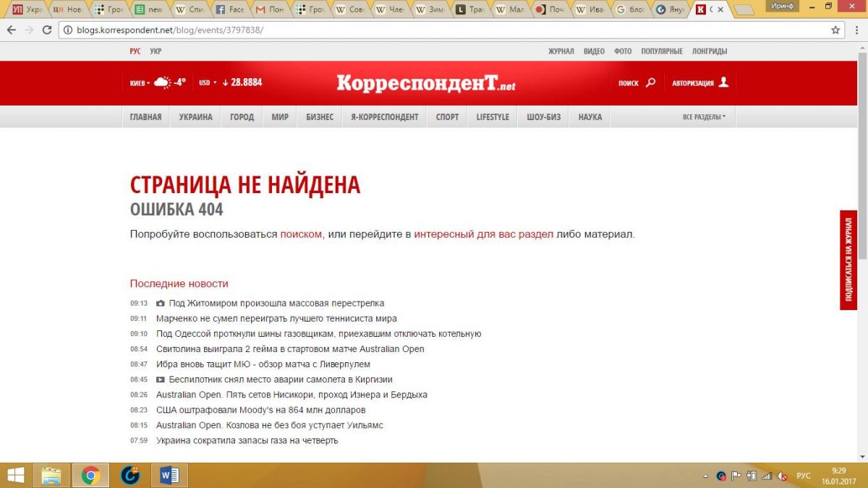Image resolution: width=868 pixels, height=488 pixels.
Task: Click the browser address bar URL
Action: point(170,30)
